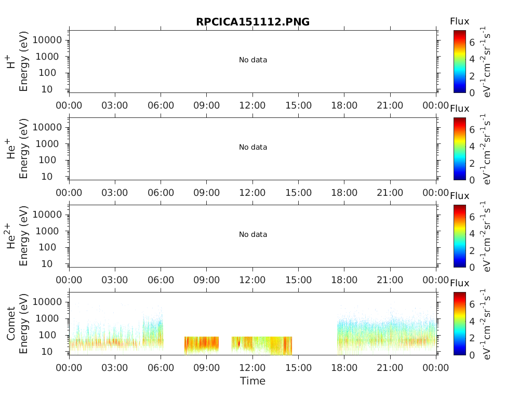Click '21:00' tick under H+ panel
The image size is (532, 399).
click(x=390, y=105)
